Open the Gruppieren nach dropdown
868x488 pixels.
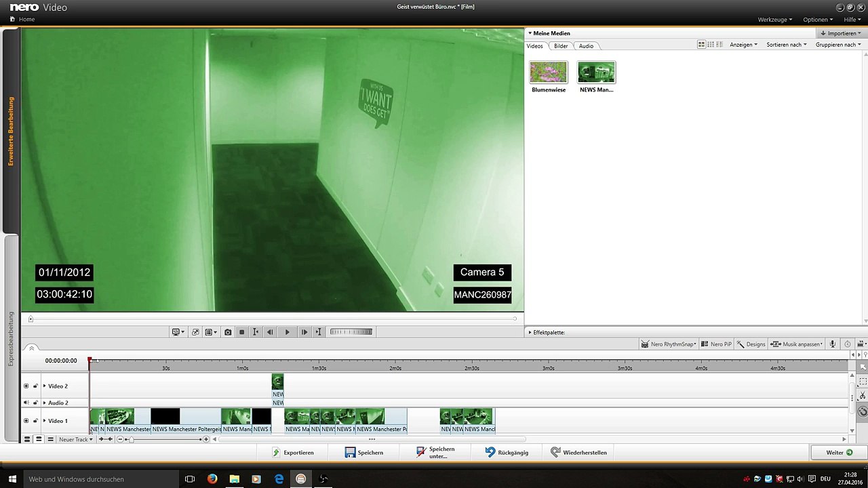(838, 45)
